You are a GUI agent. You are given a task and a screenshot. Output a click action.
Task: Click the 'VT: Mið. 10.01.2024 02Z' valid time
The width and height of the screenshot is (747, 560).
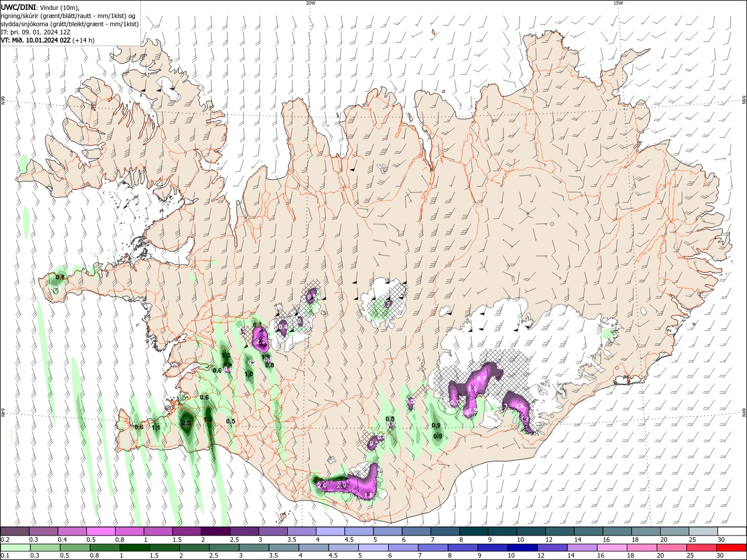pos(36,40)
